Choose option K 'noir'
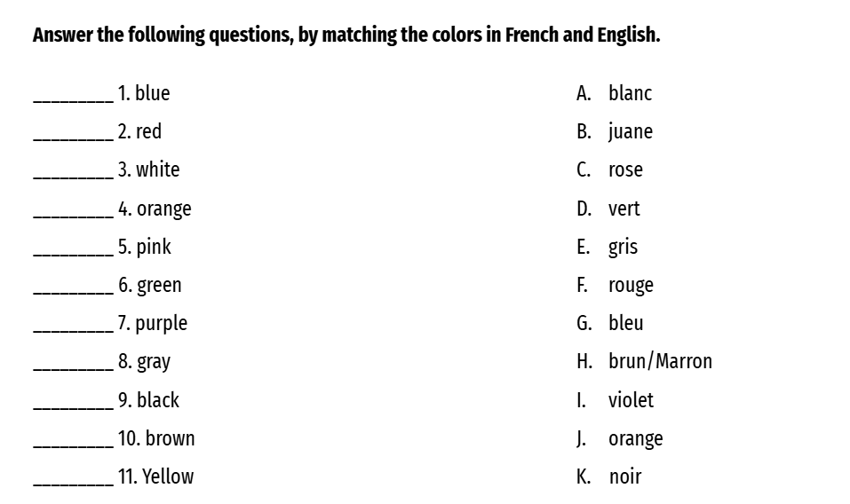The height and width of the screenshot is (504, 850). 624,476
